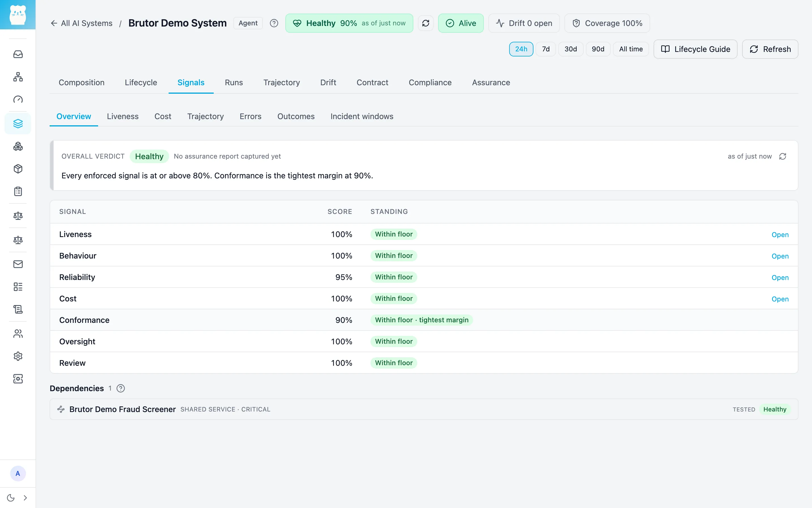The width and height of the screenshot is (812, 508).
Task: Click the Coverage 100% badge
Action: point(607,23)
